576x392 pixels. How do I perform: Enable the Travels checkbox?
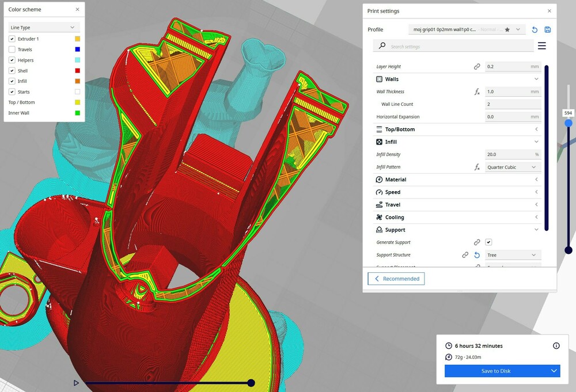tap(12, 50)
